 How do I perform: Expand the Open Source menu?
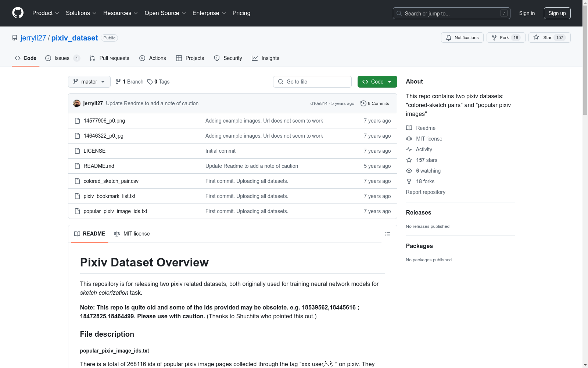(165, 13)
